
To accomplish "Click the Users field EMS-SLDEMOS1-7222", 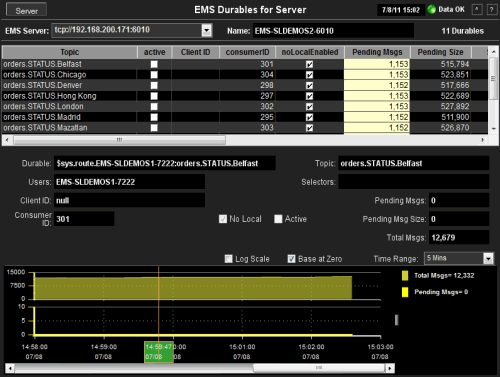I will coord(129,182).
